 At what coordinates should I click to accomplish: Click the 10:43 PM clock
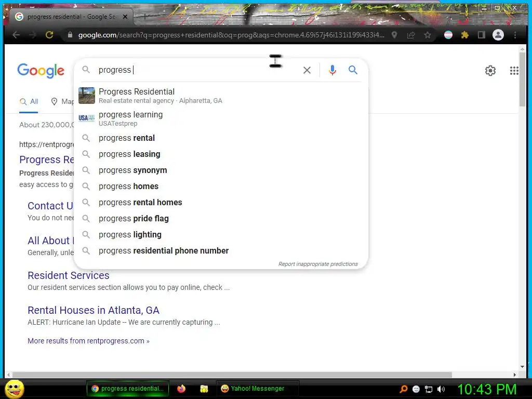[487, 389]
